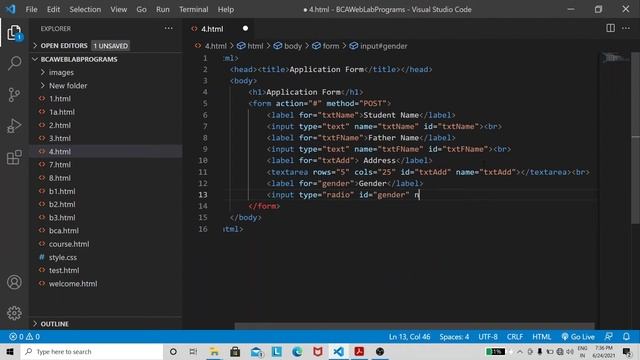The height and width of the screenshot is (360, 640).
Task: Open the Help menu
Action: pos(226,9)
